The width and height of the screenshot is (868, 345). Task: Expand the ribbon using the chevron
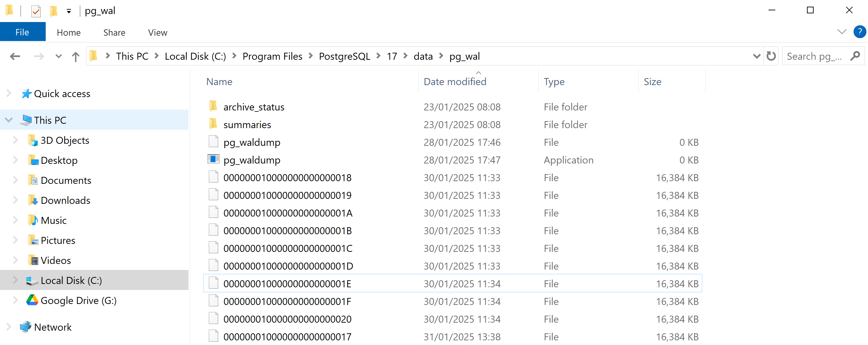(x=842, y=32)
